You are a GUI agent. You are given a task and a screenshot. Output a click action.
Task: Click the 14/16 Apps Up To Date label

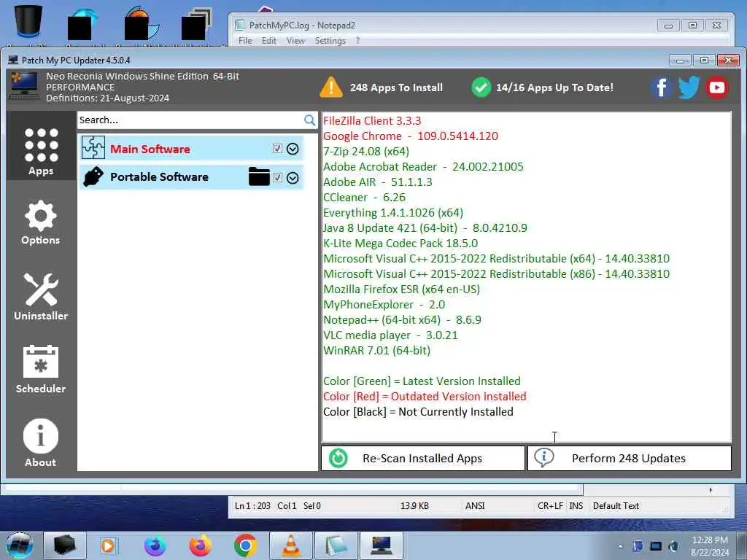click(554, 87)
